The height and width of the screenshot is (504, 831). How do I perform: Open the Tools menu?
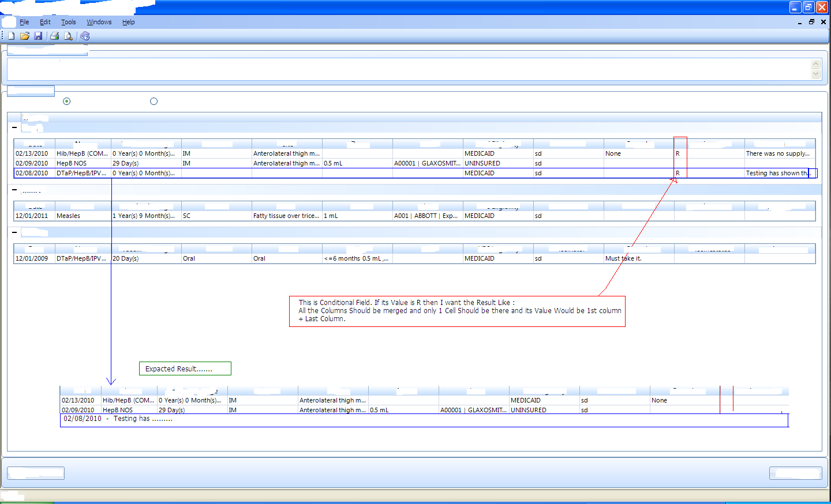pos(69,22)
